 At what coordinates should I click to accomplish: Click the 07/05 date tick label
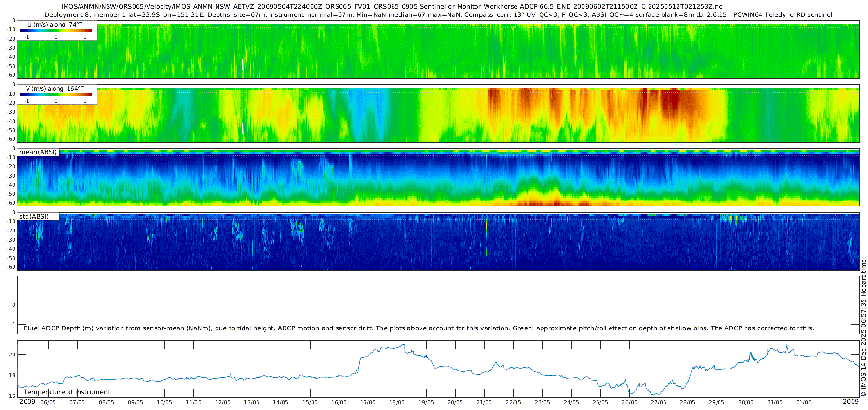click(77, 402)
